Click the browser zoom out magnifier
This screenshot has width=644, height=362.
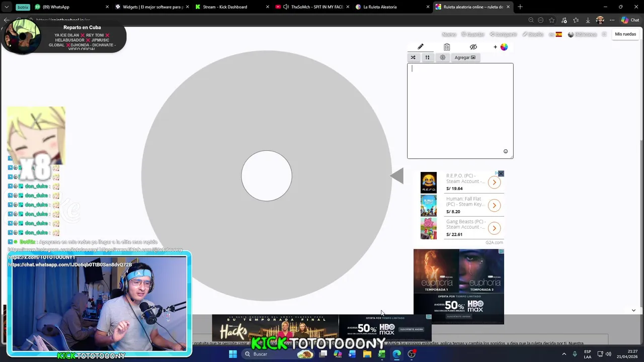click(531, 20)
